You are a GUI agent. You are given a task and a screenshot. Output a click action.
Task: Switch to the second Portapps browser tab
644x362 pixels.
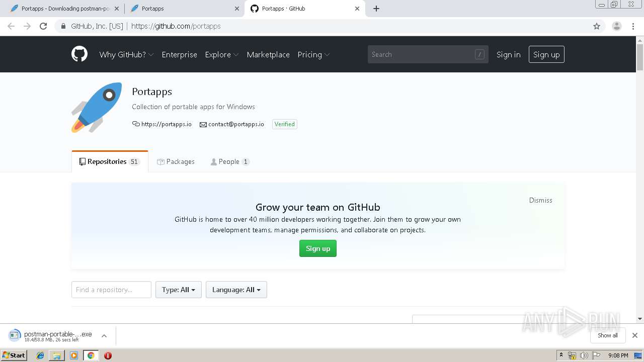184,9
